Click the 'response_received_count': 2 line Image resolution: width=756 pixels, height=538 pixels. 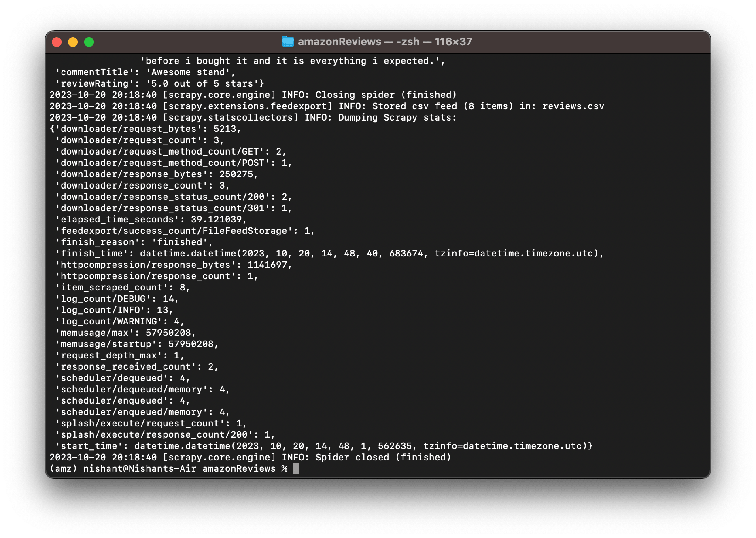[137, 367]
